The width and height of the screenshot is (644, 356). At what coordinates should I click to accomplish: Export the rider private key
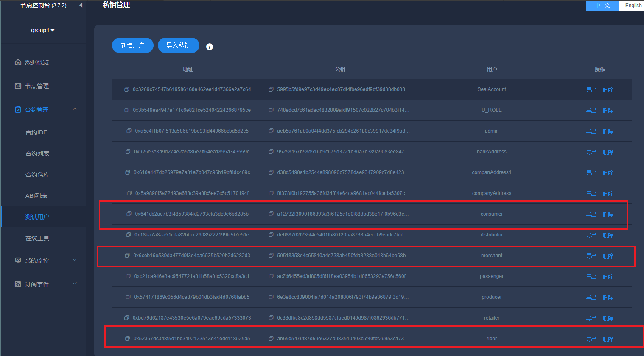tap(591, 339)
